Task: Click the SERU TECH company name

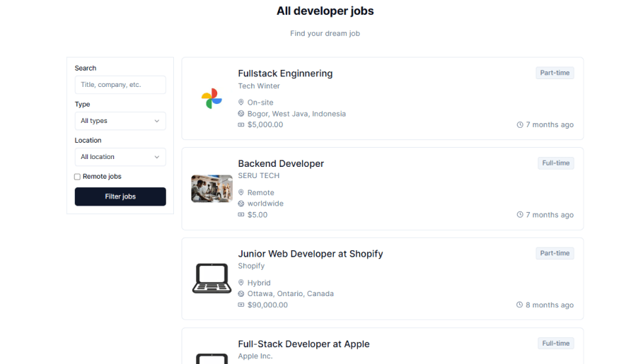Action: tap(259, 176)
